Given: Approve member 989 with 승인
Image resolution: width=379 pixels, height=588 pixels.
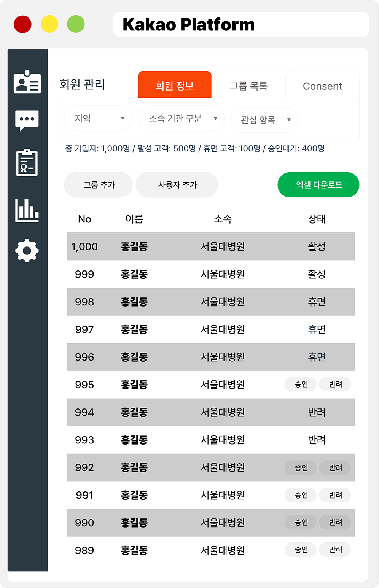Looking at the screenshot, I should tap(301, 550).
